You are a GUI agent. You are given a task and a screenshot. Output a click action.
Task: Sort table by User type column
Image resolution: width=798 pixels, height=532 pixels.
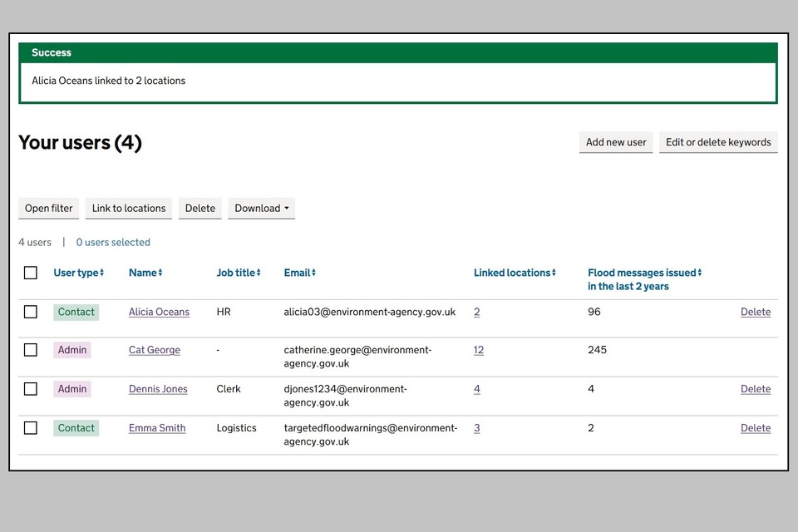[78, 273]
